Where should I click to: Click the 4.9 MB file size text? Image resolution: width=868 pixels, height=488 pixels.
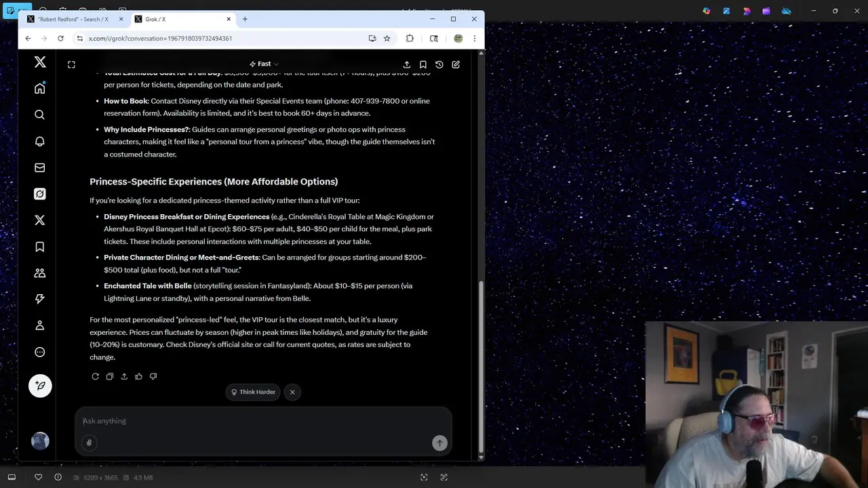143,478
